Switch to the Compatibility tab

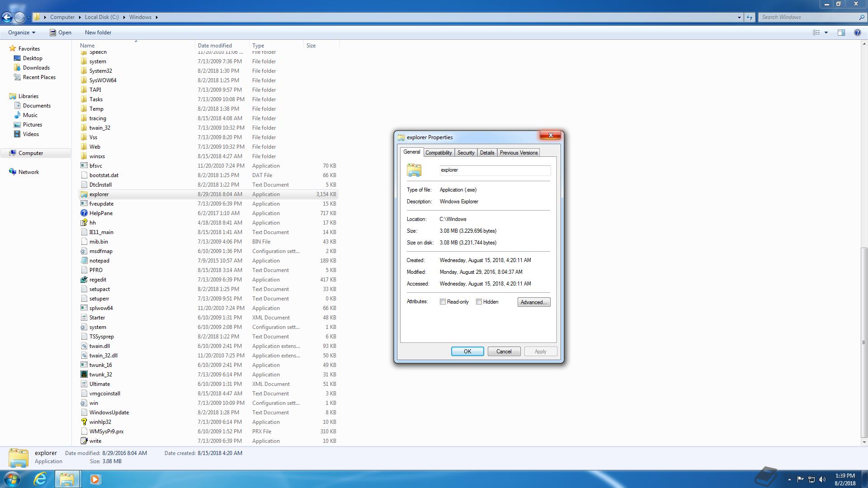[439, 153]
